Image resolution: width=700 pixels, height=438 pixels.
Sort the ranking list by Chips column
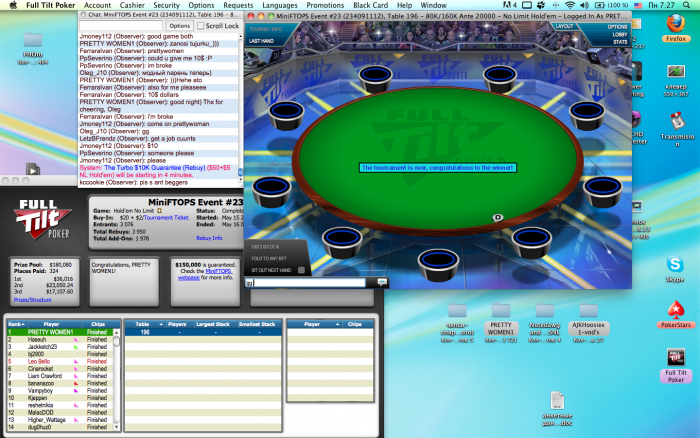coord(98,324)
